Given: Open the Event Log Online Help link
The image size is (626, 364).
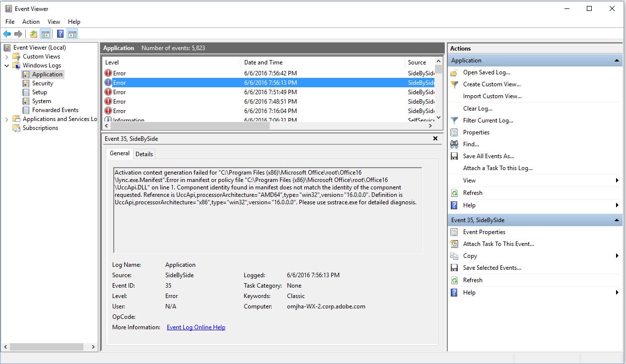Looking at the screenshot, I should tap(196, 327).
